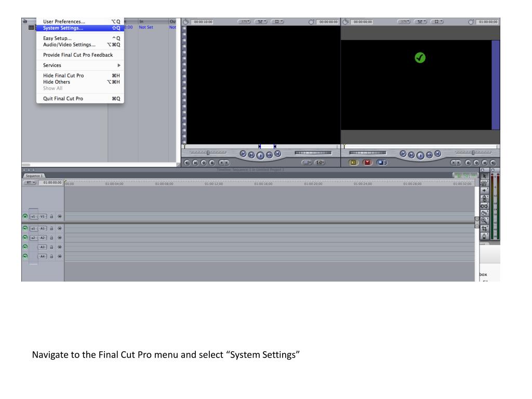Toggle Auto Select on track A2
The width and height of the screenshot is (532, 399).
60,238
